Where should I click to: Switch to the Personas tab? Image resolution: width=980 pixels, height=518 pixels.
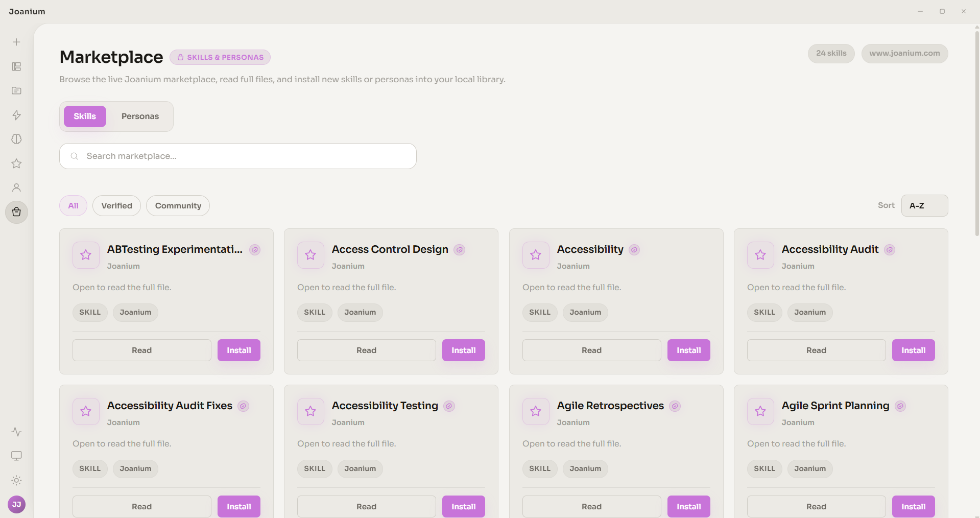point(140,116)
